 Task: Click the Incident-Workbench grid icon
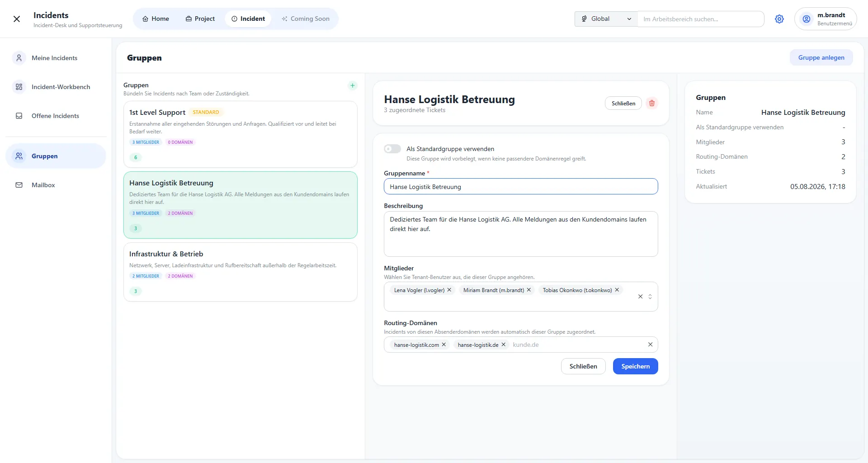[19, 87]
